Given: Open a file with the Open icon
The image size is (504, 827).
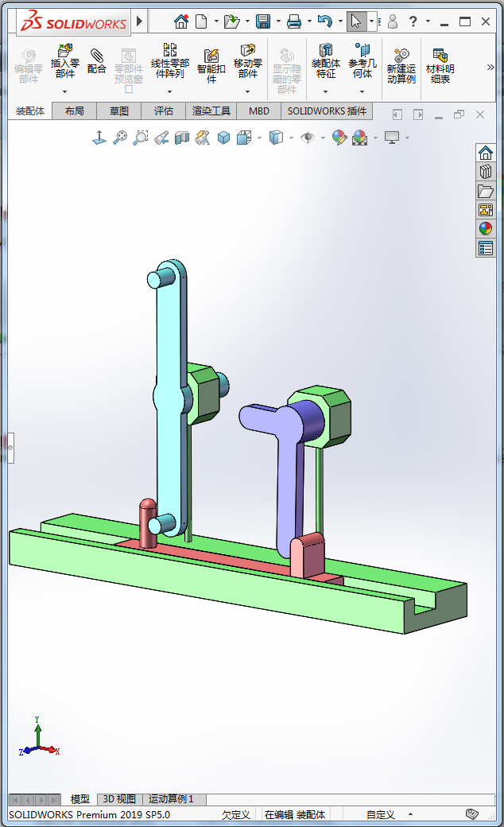Looking at the screenshot, I should coord(232,21).
